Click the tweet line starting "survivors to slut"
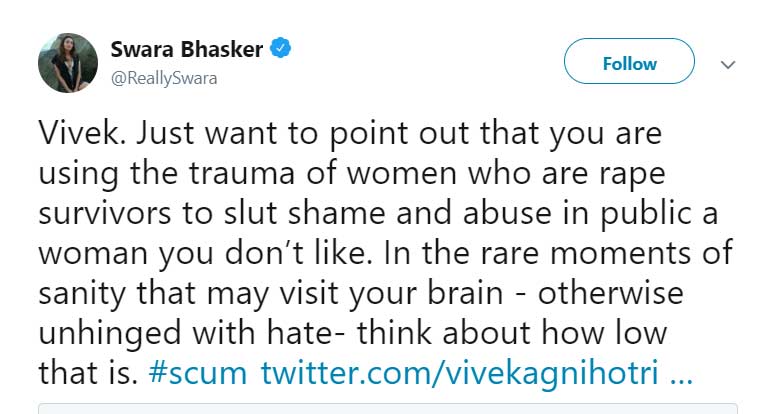767x414 pixels. pos(380,214)
